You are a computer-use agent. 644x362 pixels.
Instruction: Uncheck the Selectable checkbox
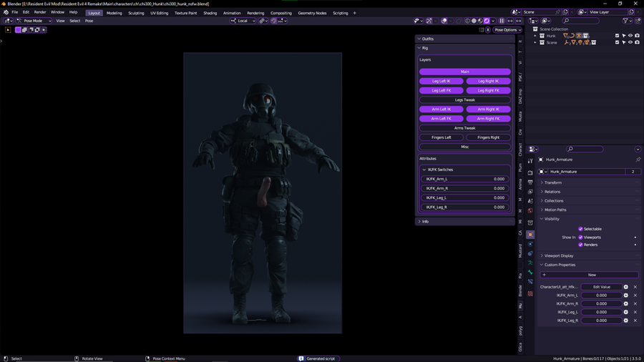pyautogui.click(x=580, y=229)
